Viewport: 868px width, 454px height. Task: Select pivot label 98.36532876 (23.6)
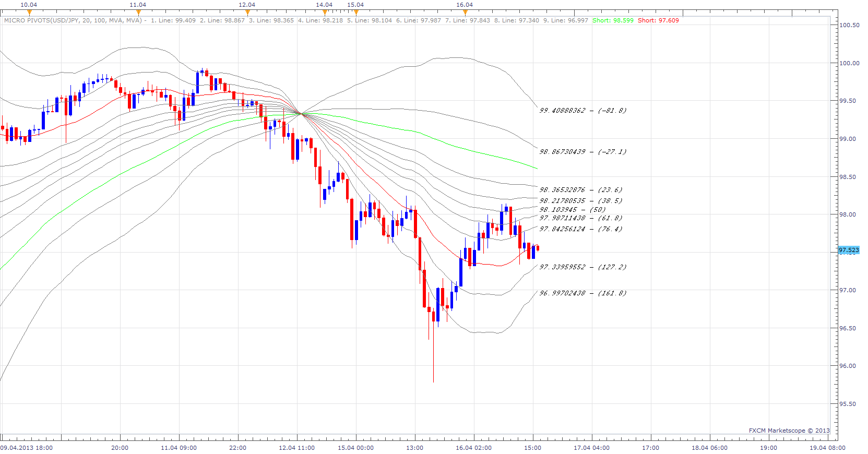[x=581, y=190]
